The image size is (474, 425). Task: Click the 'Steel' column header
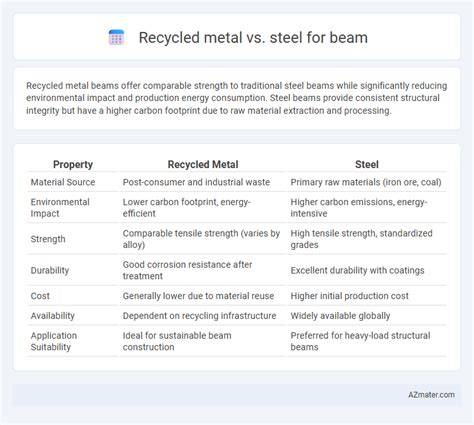pyautogui.click(x=367, y=164)
